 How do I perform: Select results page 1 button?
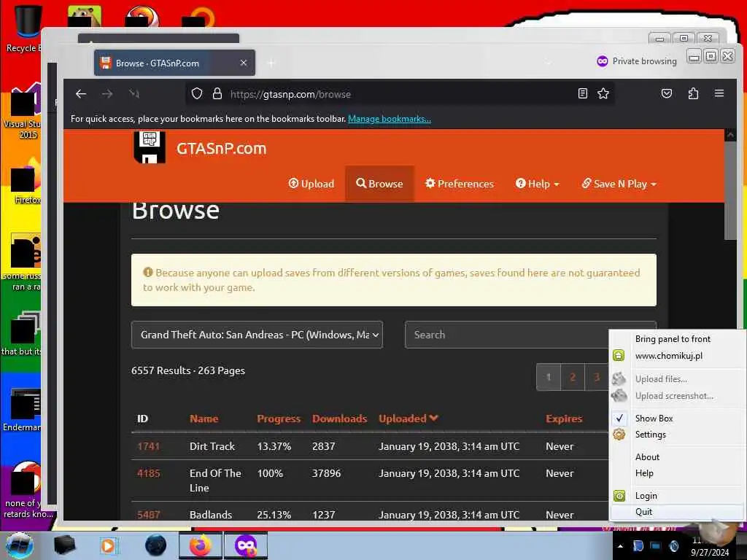point(549,377)
